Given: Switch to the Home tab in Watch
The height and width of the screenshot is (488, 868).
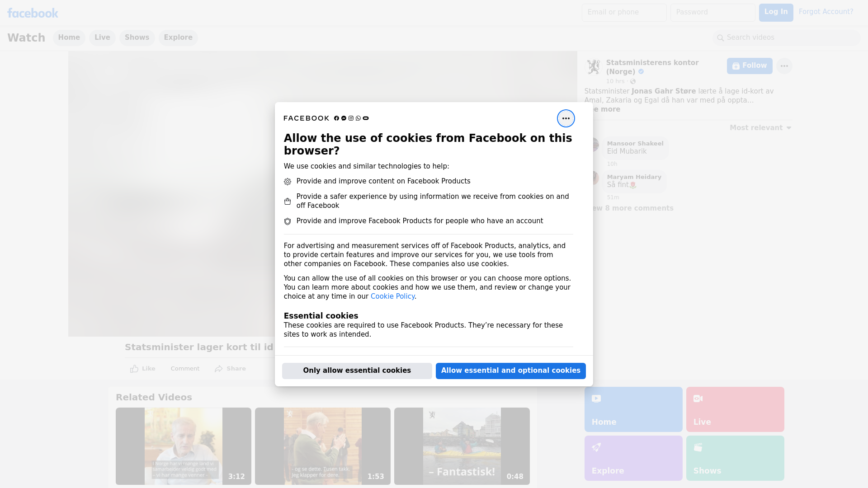Looking at the screenshot, I should pyautogui.click(x=69, y=38).
